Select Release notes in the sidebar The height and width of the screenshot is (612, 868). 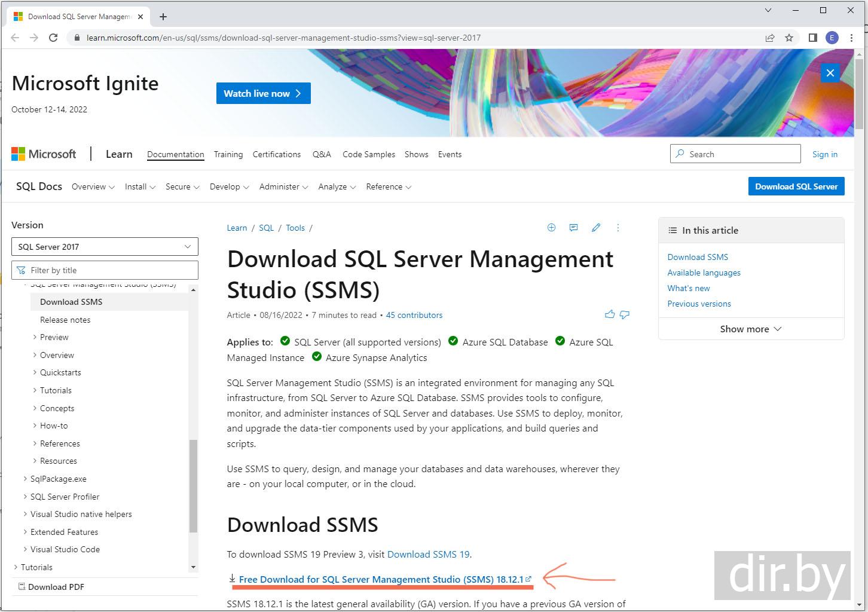pyautogui.click(x=65, y=320)
